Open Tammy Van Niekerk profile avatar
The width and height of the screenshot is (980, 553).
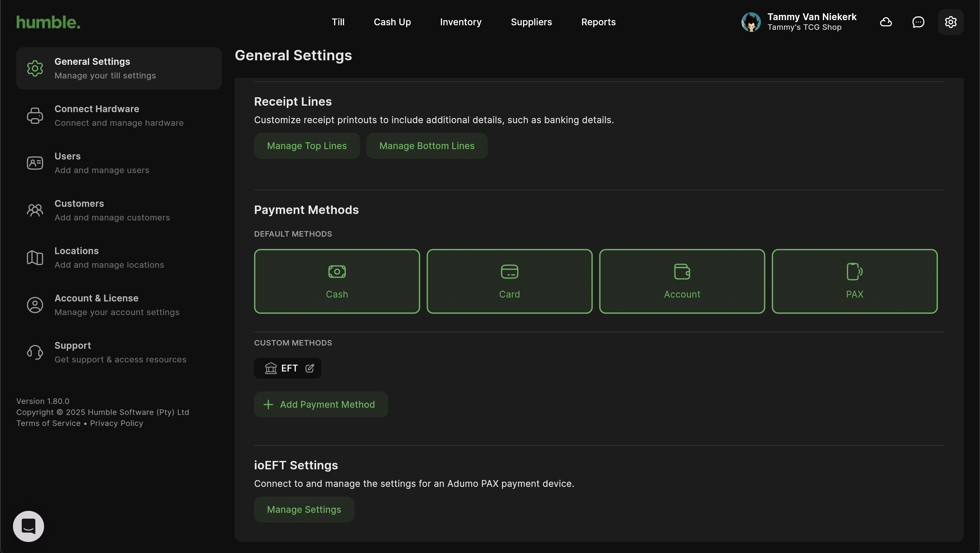click(x=751, y=22)
